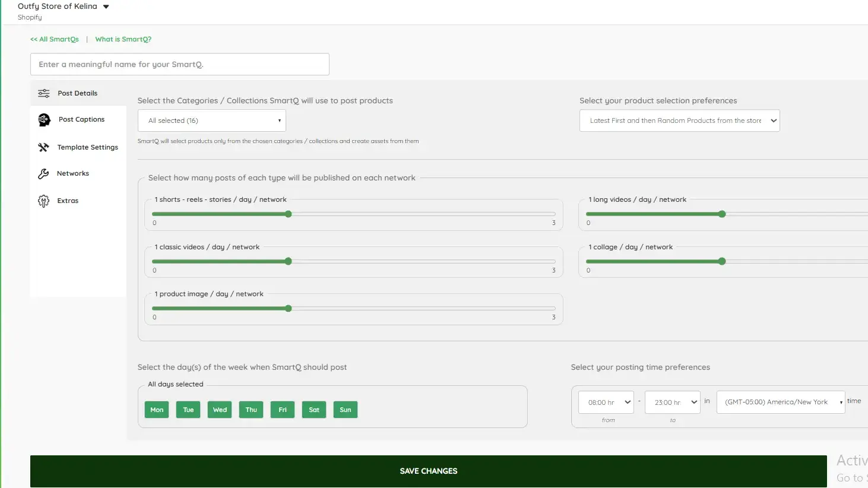Click the shorts - reels - stories slider handle
Screen dimensions: 868x488
point(289,214)
